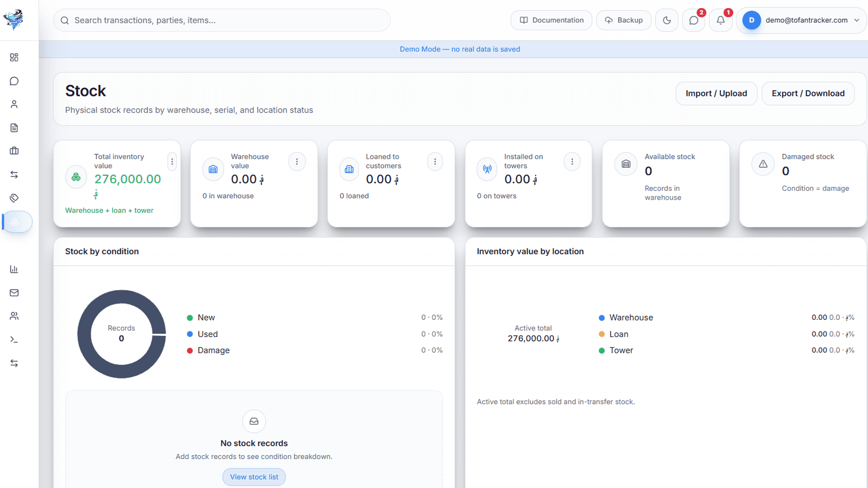The width and height of the screenshot is (868, 488).
Task: Open the price tag sidebar icon
Action: pos(14,198)
